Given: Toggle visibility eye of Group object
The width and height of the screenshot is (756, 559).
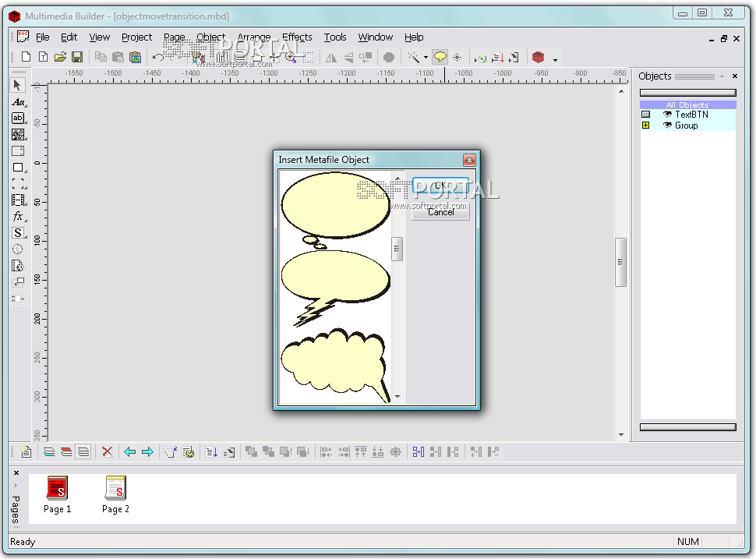Looking at the screenshot, I should (667, 126).
